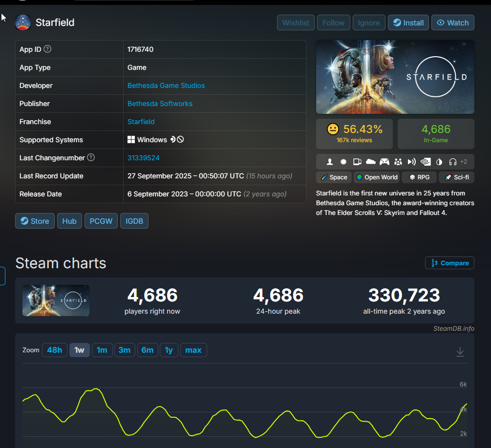Click the Steam Deck compatibility icon next to Windows

pyautogui.click(x=173, y=140)
